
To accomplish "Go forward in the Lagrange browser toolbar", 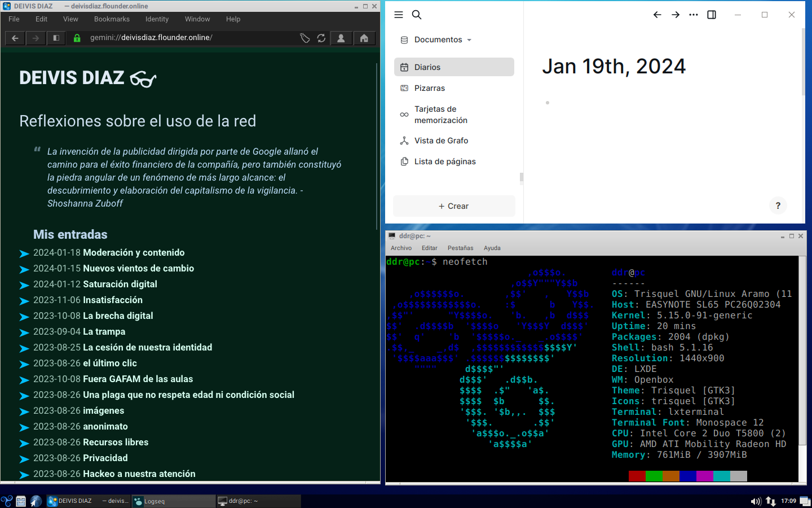I will coord(36,38).
